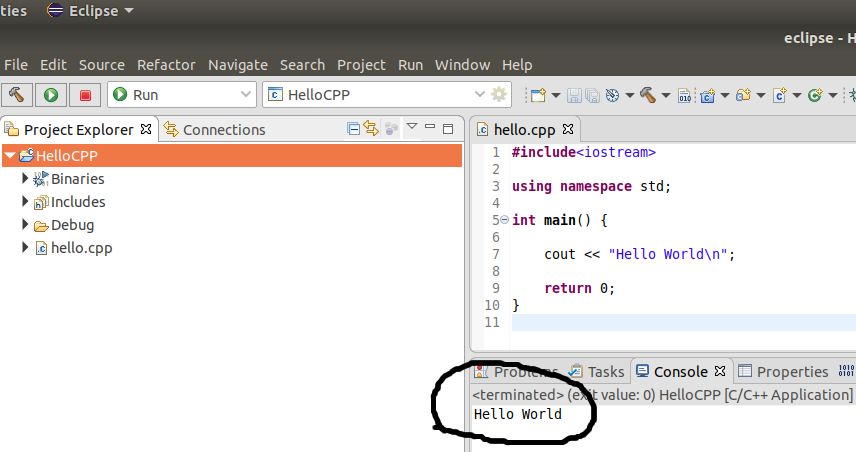This screenshot has width=856, height=452.
Task: Click the red Stop button
Action: [x=85, y=95]
